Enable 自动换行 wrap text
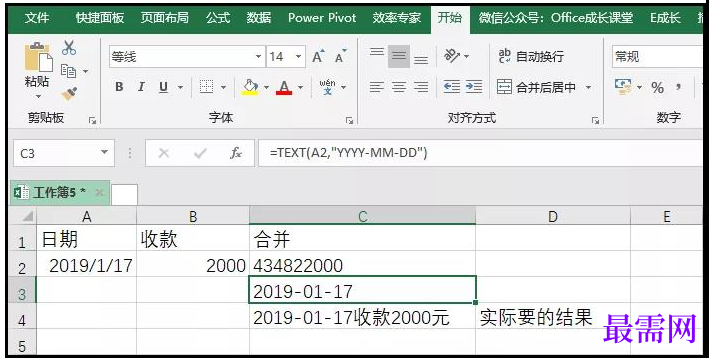715x360 pixels. click(531, 57)
